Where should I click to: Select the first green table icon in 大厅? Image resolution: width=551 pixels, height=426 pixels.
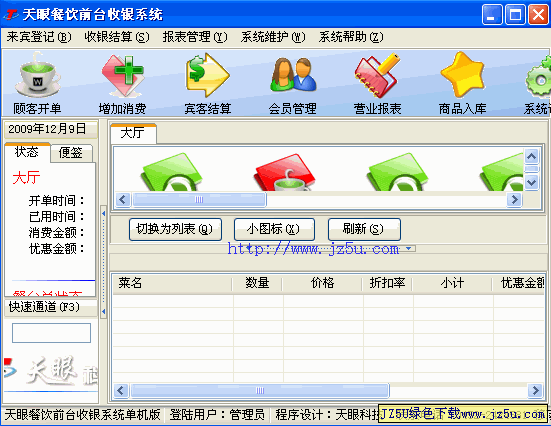pyautogui.click(x=172, y=172)
